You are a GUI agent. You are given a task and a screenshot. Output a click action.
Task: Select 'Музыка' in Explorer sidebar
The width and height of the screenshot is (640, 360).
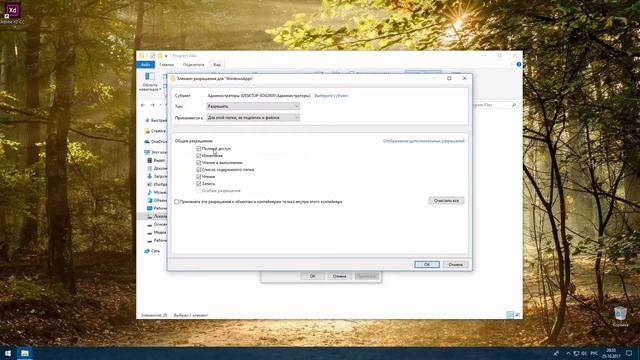(157, 192)
